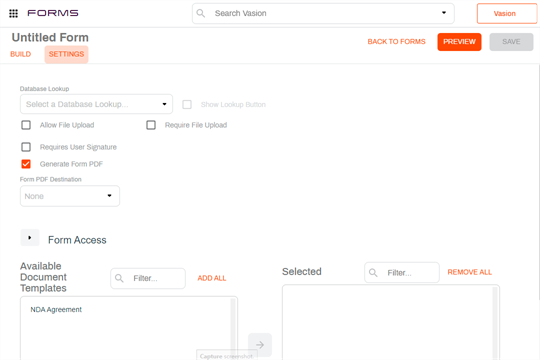
Task: Enable Allow File Upload checkbox
Action: click(x=26, y=125)
